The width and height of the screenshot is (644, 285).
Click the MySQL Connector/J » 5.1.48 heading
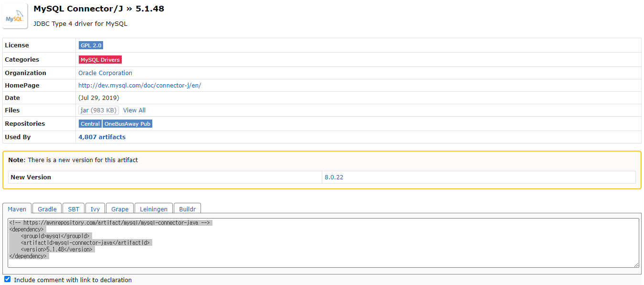(x=99, y=9)
